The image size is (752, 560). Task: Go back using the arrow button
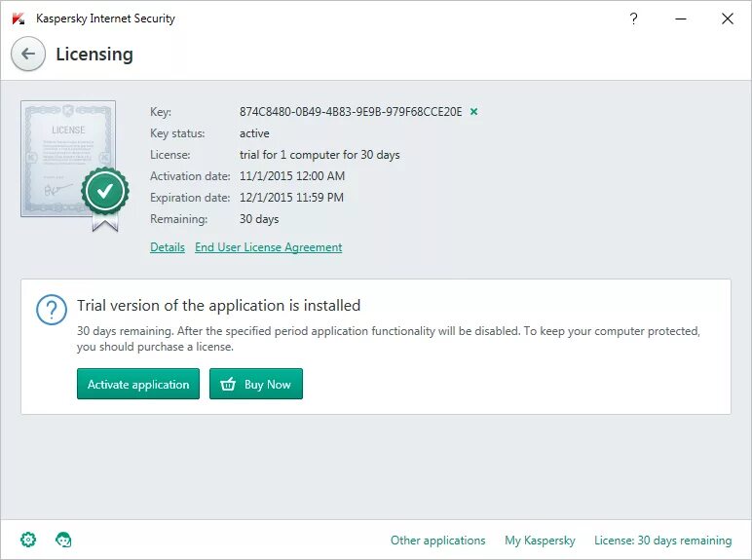click(x=28, y=54)
